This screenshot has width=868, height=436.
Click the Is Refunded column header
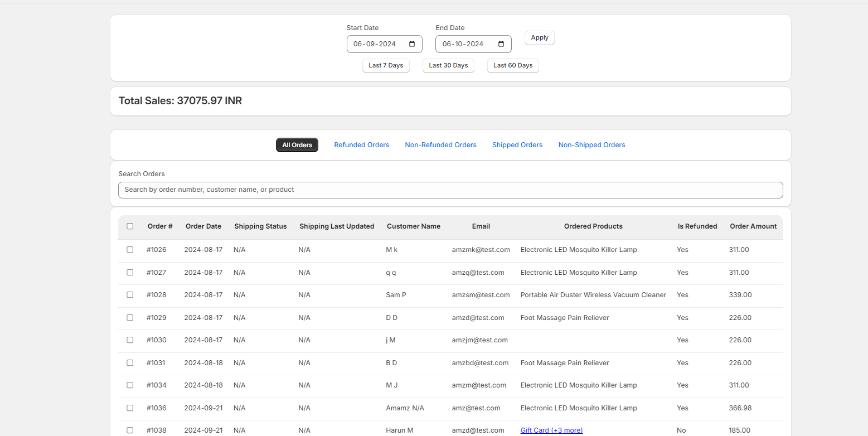697,226
